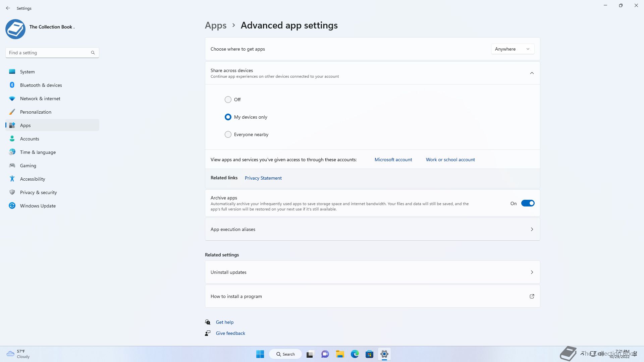Open the Chat app on taskbar
This screenshot has height=362, width=644.
tap(325, 354)
